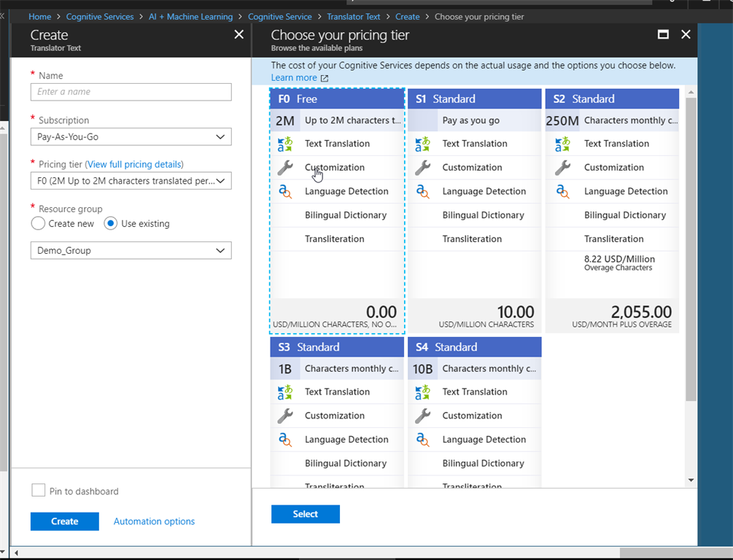Open the Learn more link
Viewport: 733px width, 560px height.
[294, 77]
